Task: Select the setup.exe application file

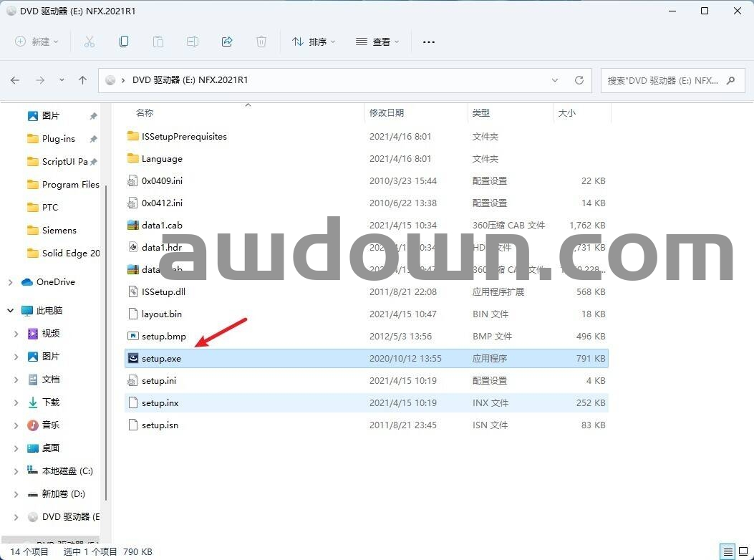Action: (x=161, y=358)
